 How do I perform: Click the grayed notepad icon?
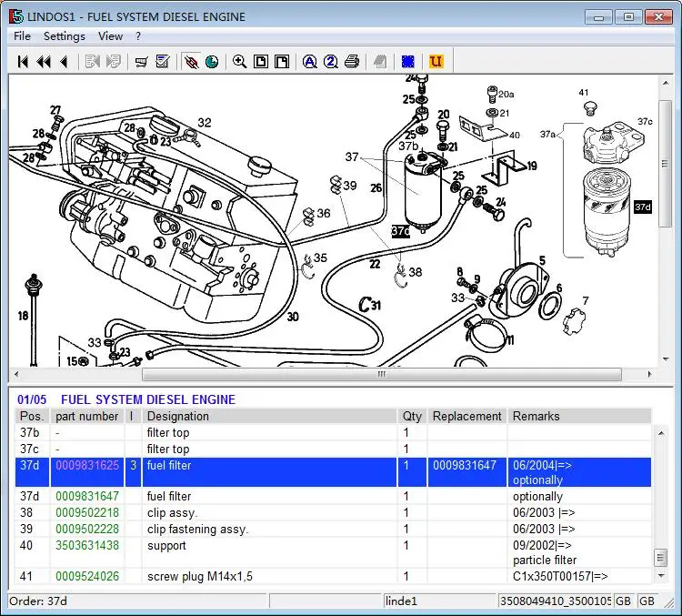click(x=380, y=62)
